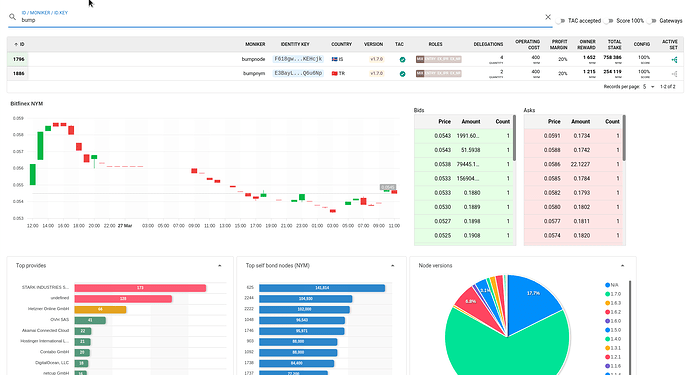Image resolution: width=690 pixels, height=375 pixels.
Task: Click active set icon for node 1886
Action: point(674,74)
